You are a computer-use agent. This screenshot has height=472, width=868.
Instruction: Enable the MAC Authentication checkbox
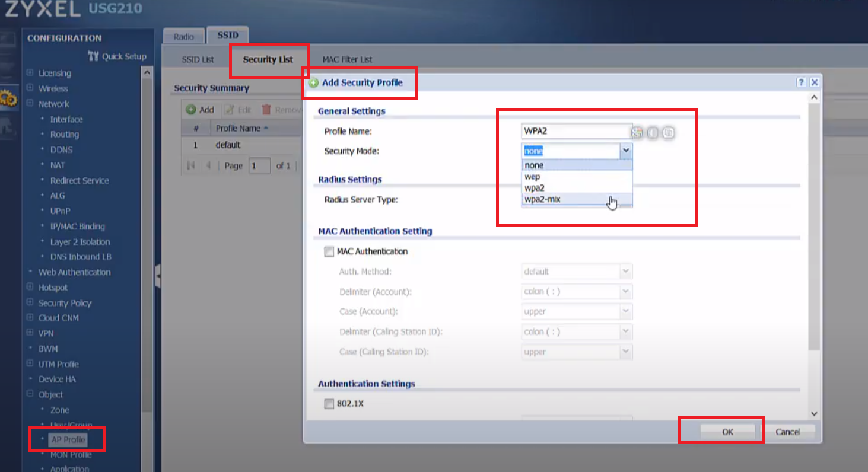coord(329,251)
